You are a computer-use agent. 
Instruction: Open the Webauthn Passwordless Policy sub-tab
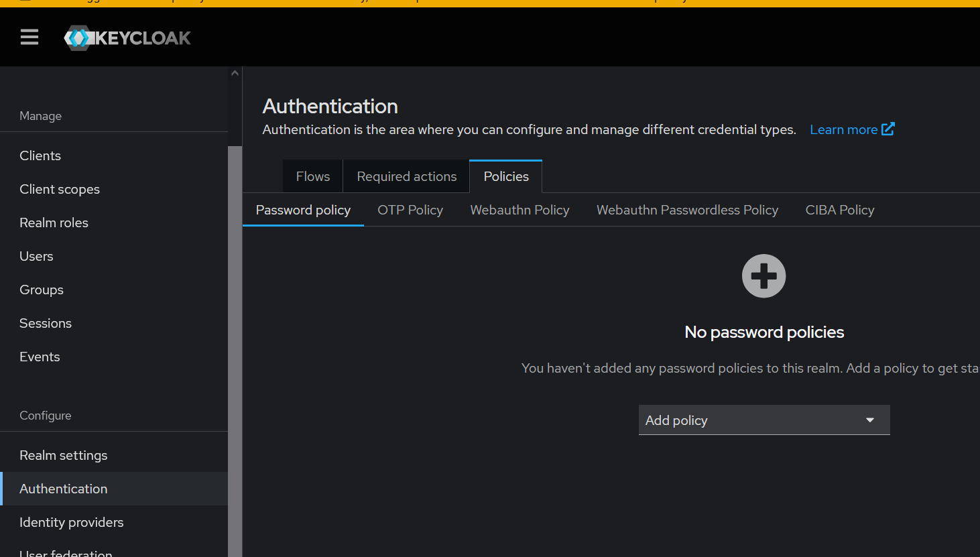(687, 210)
